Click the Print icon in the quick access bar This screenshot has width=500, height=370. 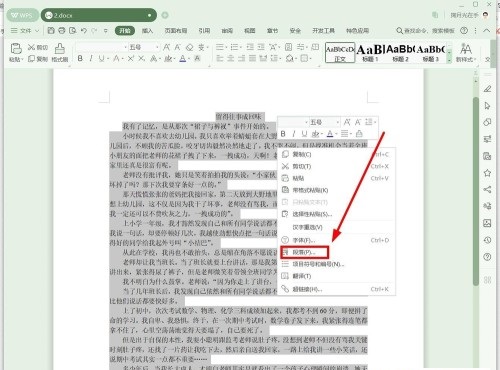(62, 31)
